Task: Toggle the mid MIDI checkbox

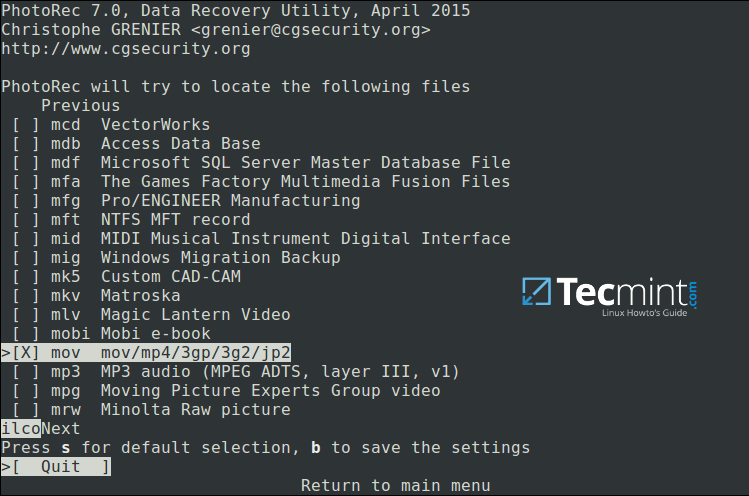Action: tap(26, 239)
